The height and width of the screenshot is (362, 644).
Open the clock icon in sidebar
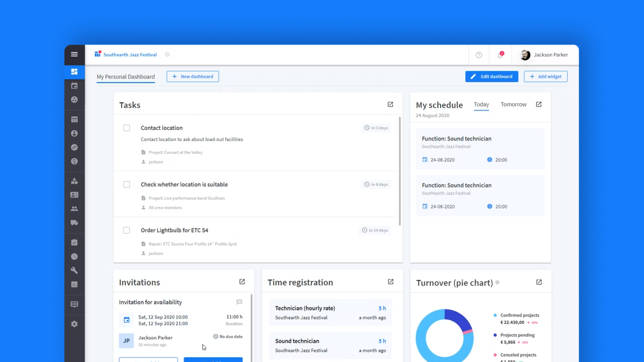(x=74, y=256)
